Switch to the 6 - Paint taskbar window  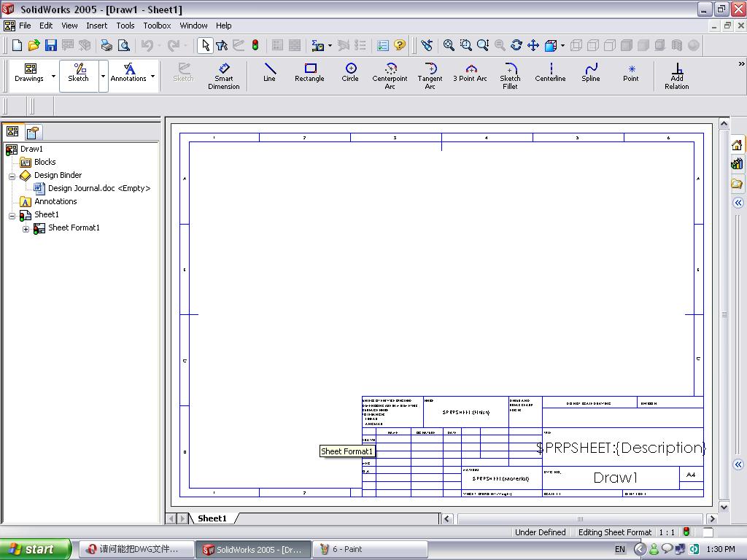coord(369,550)
